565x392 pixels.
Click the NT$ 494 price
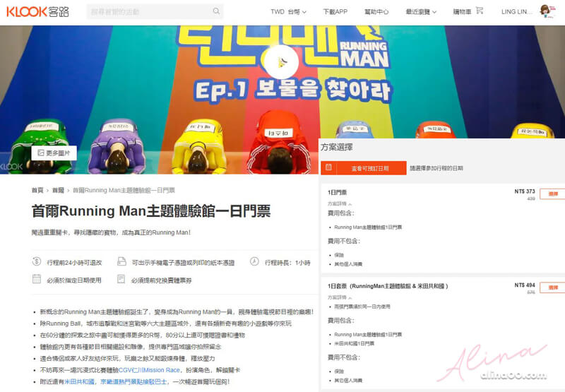(525, 285)
